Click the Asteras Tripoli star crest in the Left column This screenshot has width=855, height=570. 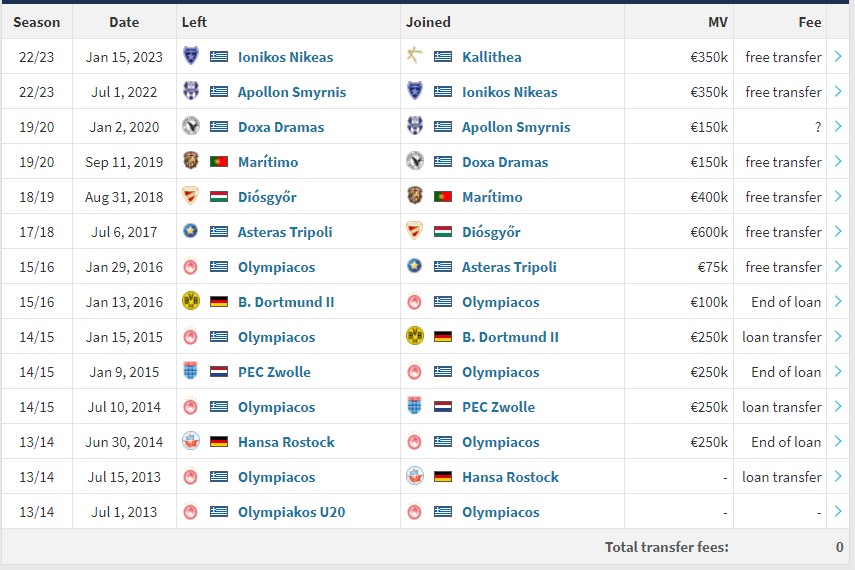point(190,231)
